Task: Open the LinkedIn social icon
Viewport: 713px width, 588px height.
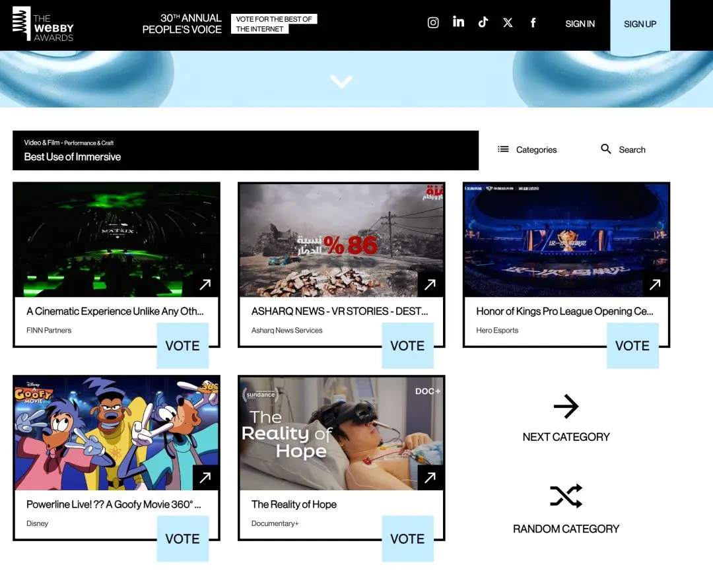Action: pos(458,22)
